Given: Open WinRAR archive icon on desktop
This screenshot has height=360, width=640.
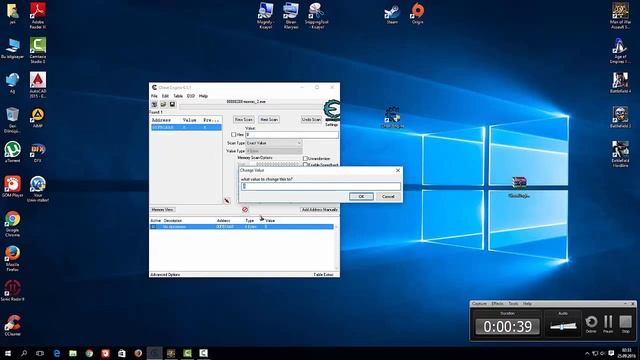Looking at the screenshot, I should 519,187.
